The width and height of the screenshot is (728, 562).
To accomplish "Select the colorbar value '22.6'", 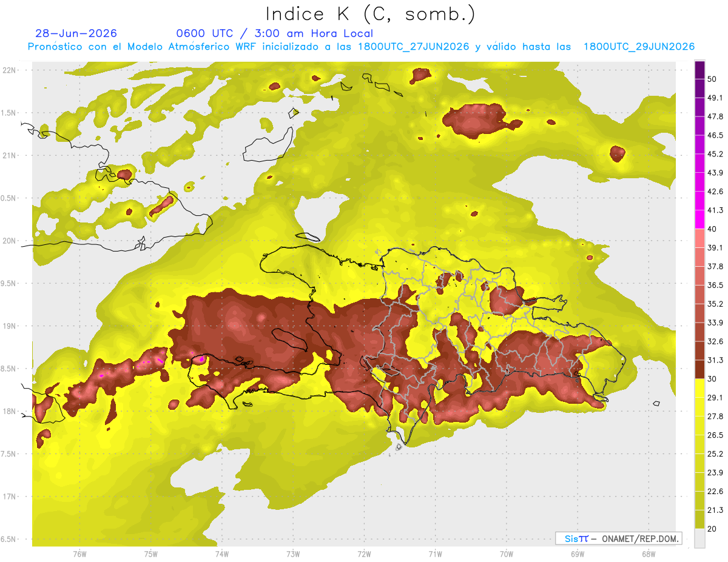I will coord(715,491).
